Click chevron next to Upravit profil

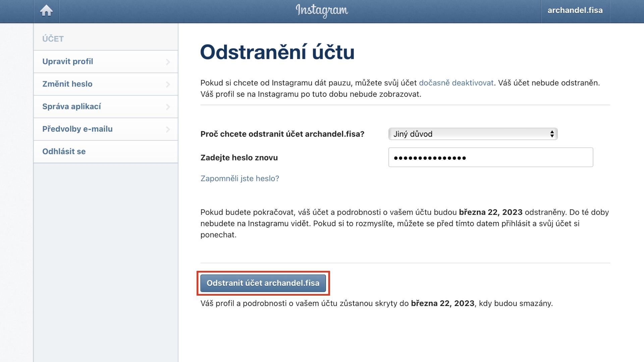click(168, 62)
